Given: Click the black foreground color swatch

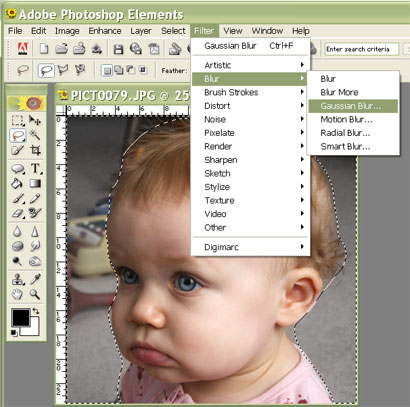Looking at the screenshot, I should tap(21, 317).
